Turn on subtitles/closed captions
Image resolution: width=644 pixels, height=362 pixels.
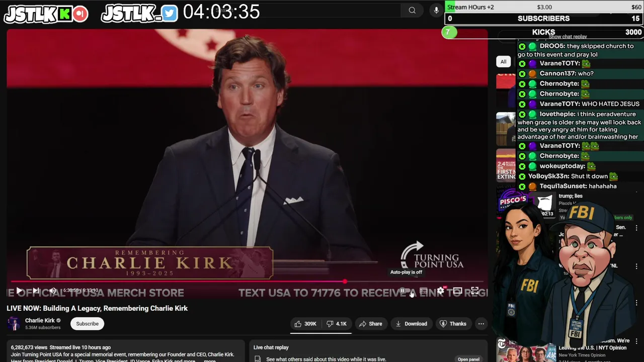tap(424, 291)
